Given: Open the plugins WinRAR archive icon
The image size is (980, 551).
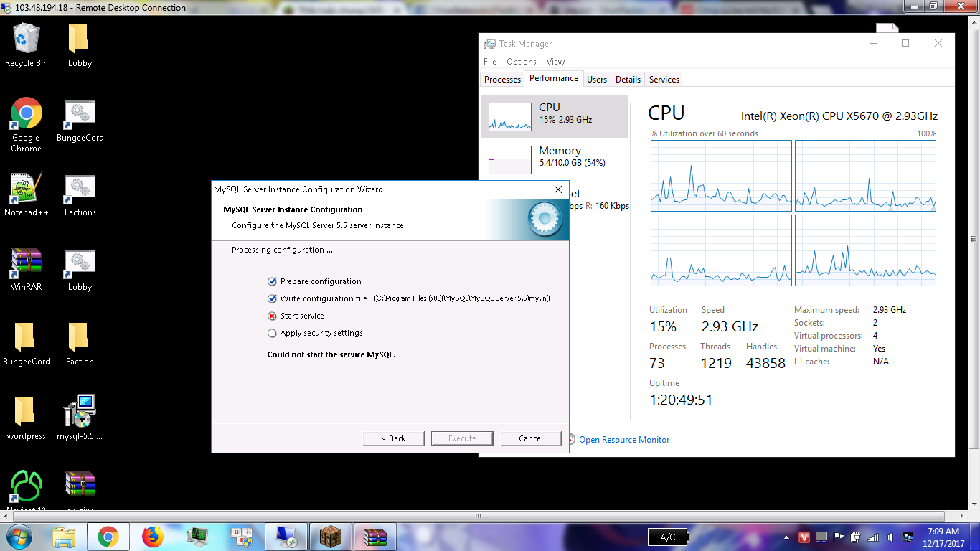Looking at the screenshot, I should click(80, 491).
